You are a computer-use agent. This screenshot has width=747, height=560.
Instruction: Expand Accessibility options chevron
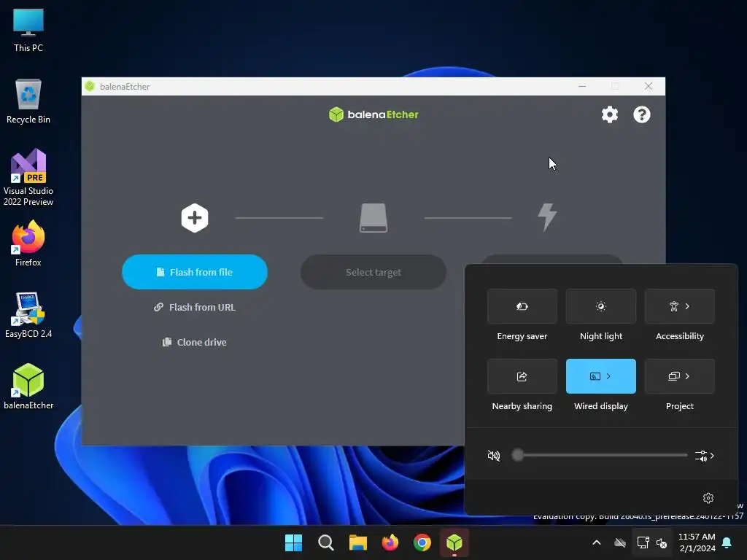coord(687,306)
